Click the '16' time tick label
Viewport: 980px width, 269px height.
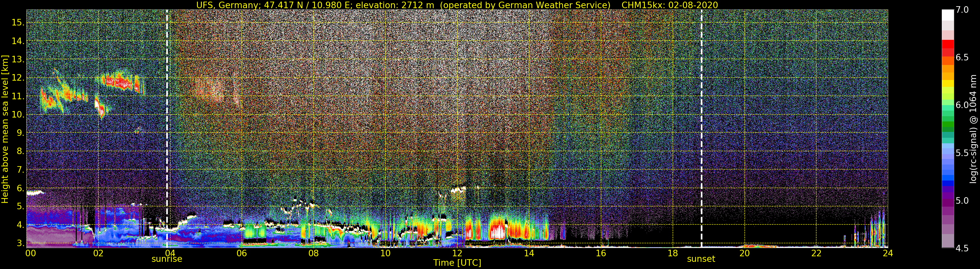601,253
